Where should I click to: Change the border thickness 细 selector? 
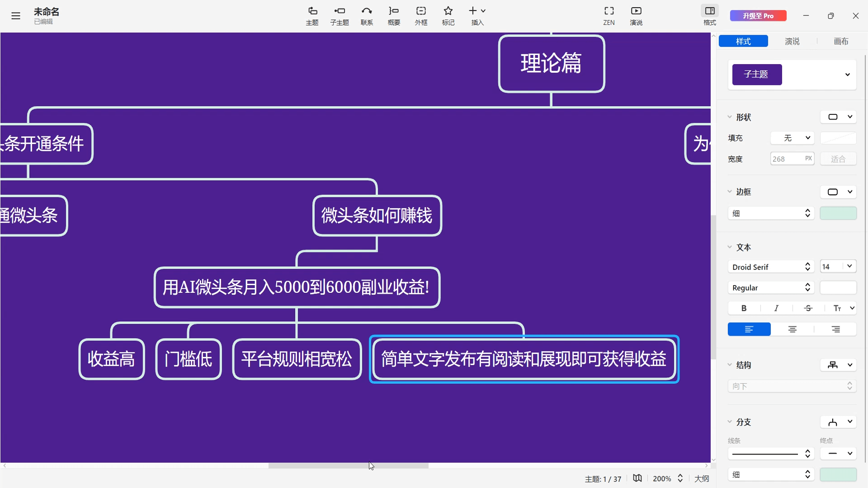pyautogui.click(x=771, y=213)
